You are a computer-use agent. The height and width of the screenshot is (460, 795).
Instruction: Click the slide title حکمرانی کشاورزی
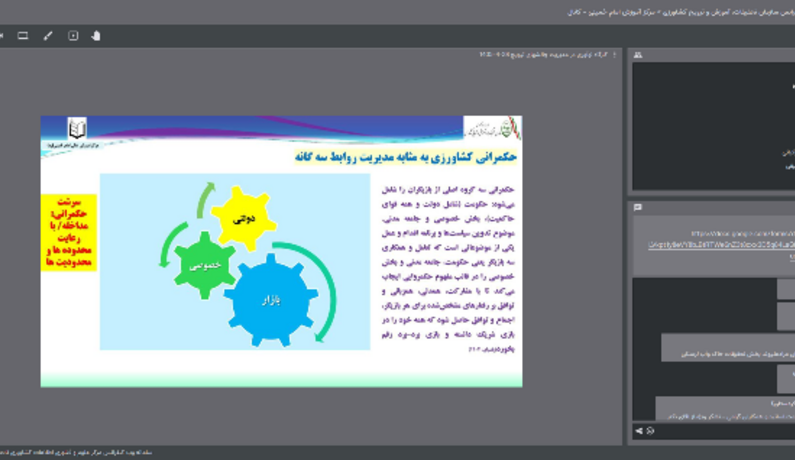click(x=406, y=157)
